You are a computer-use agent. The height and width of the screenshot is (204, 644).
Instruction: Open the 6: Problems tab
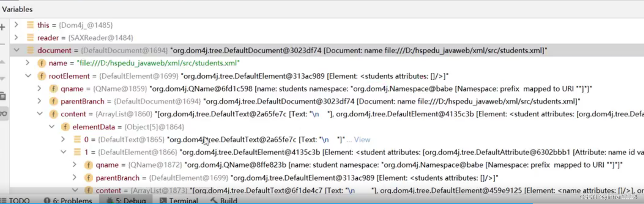tap(68, 200)
